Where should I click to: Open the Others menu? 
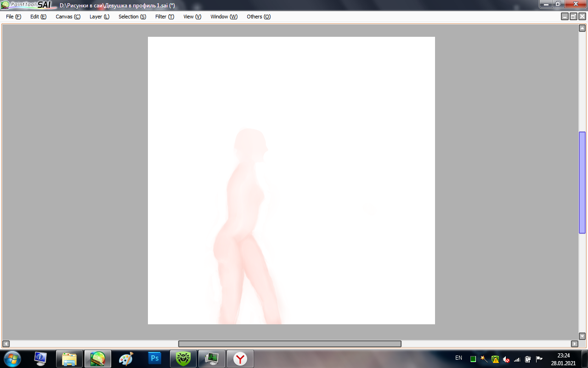[x=258, y=17]
